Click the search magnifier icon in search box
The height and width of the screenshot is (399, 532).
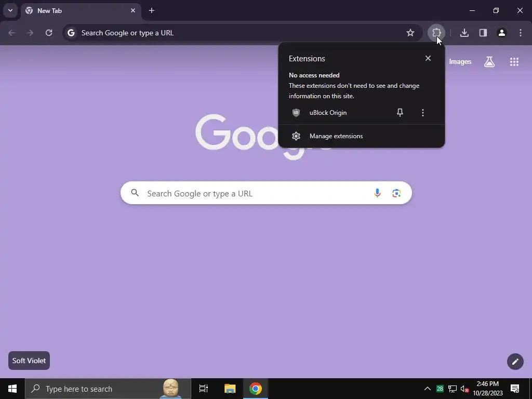click(135, 193)
